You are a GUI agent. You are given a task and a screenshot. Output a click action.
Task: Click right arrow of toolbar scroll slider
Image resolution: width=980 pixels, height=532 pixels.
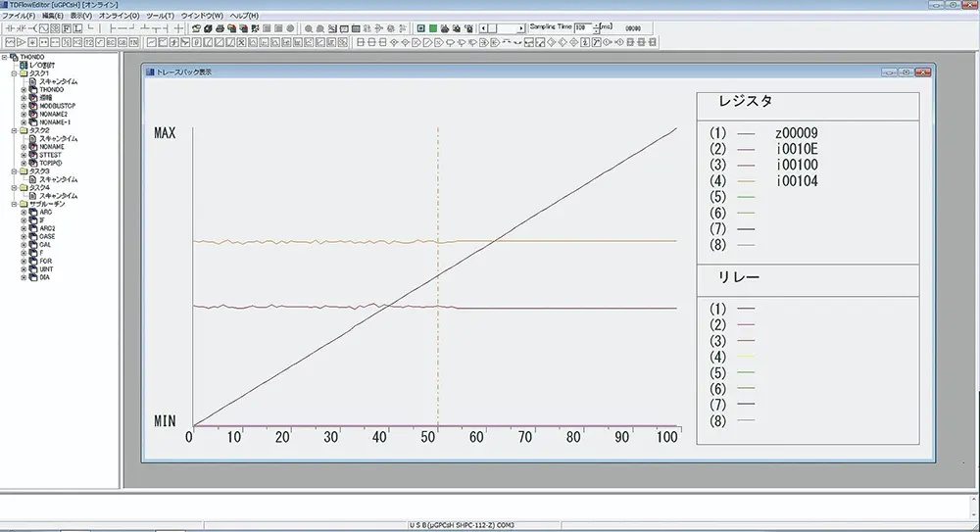pyautogui.click(x=521, y=28)
